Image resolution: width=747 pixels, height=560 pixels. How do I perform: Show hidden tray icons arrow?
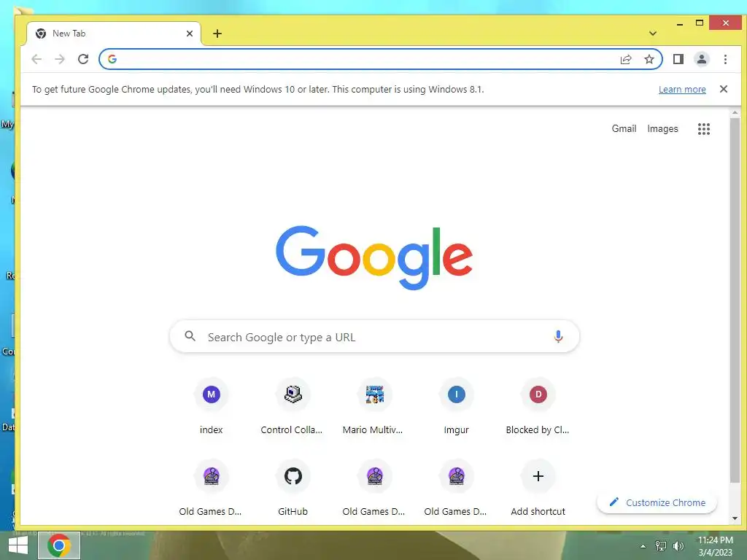point(643,546)
